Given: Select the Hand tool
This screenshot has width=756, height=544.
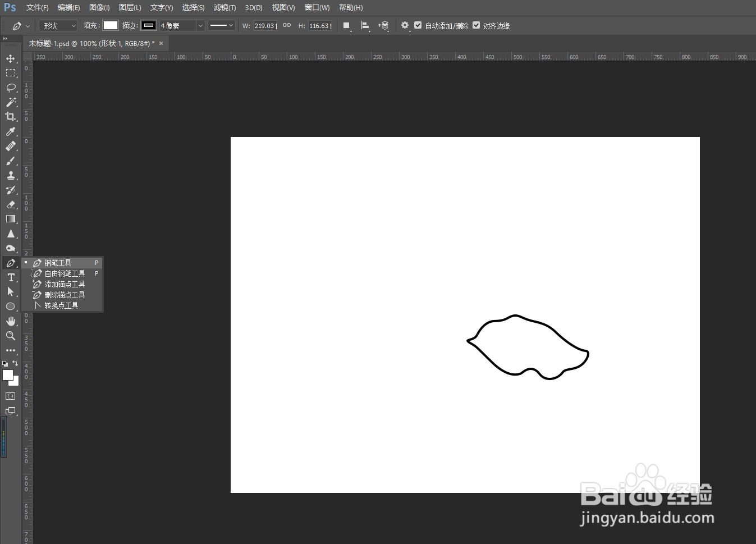Looking at the screenshot, I should [11, 321].
